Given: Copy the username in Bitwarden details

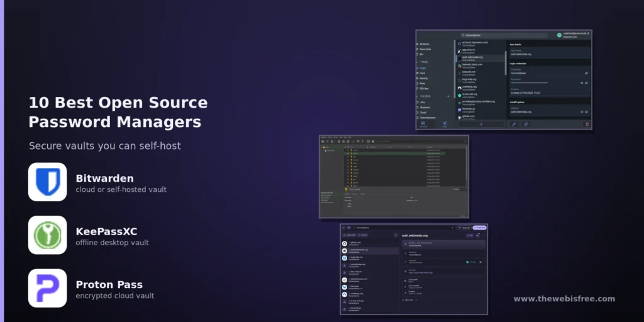Looking at the screenshot, I should tap(586, 73).
